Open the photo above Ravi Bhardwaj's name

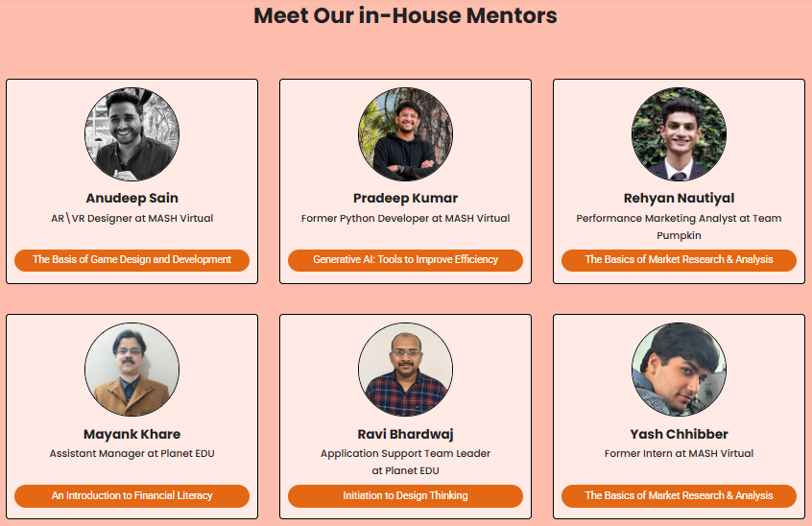pyautogui.click(x=405, y=370)
